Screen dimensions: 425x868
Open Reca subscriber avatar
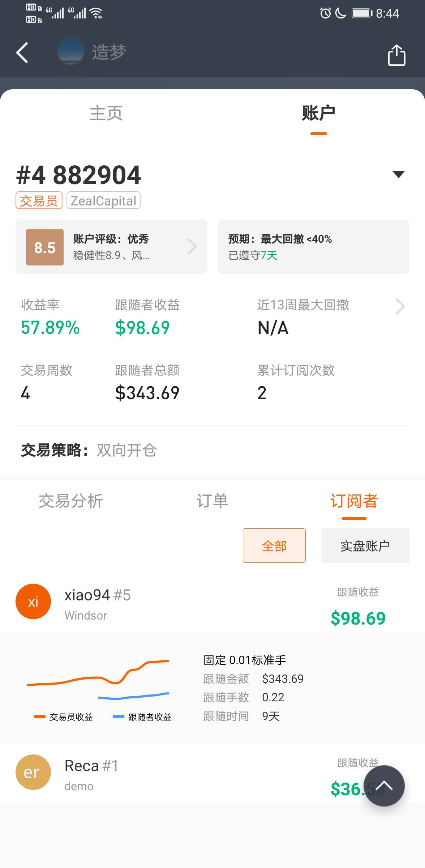(x=33, y=772)
